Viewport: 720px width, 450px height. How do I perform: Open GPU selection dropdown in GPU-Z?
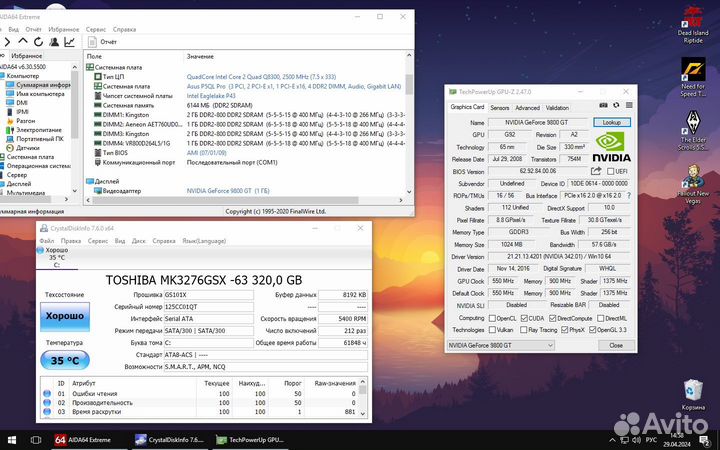501,345
